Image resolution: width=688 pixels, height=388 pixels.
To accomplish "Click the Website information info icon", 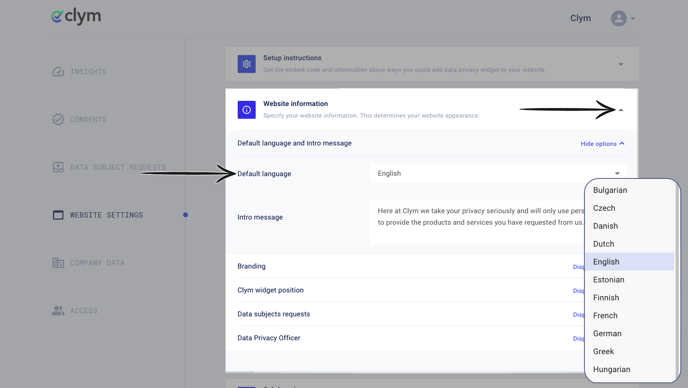I will [x=247, y=110].
